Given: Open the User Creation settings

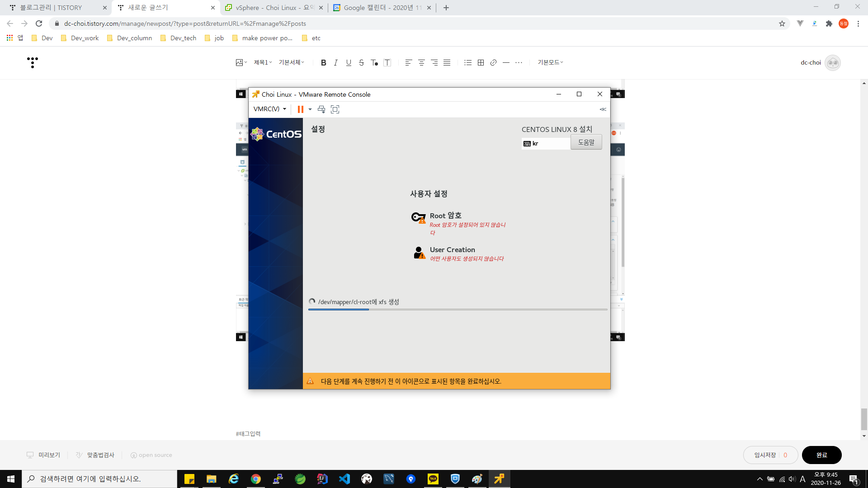Looking at the screenshot, I should [x=452, y=250].
